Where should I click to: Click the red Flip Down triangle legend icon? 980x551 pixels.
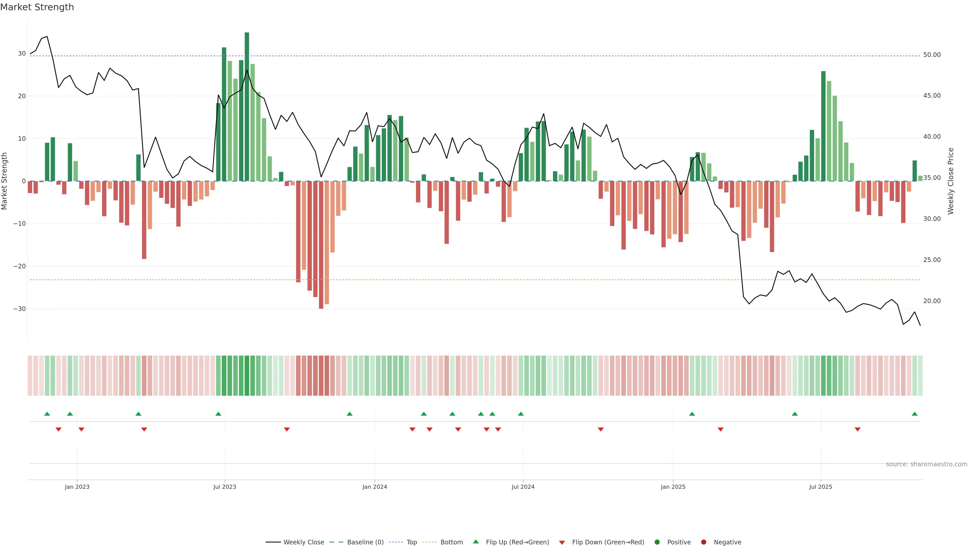[562, 542]
